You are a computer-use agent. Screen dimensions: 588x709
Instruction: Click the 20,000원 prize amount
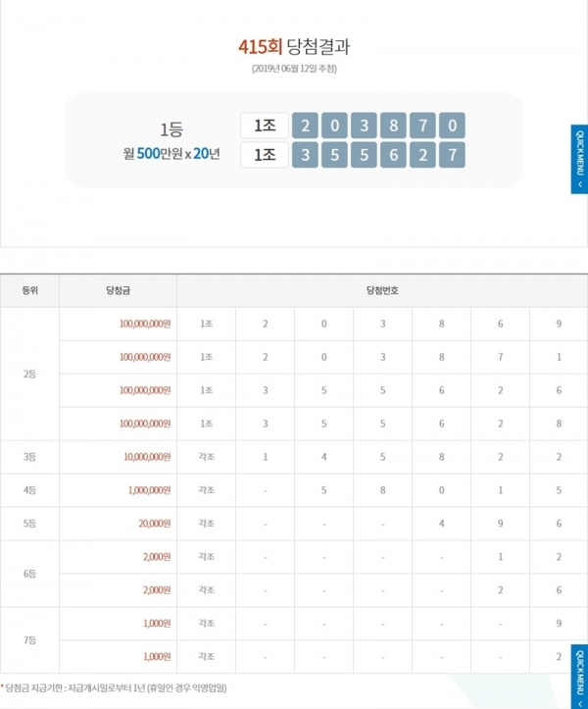point(155,524)
